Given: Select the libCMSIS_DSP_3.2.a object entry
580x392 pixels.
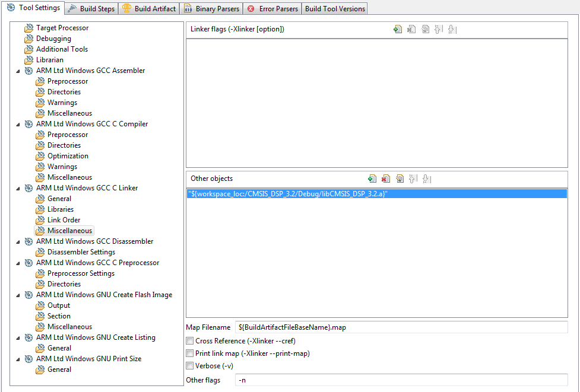Looking at the screenshot, I should 377,193.
